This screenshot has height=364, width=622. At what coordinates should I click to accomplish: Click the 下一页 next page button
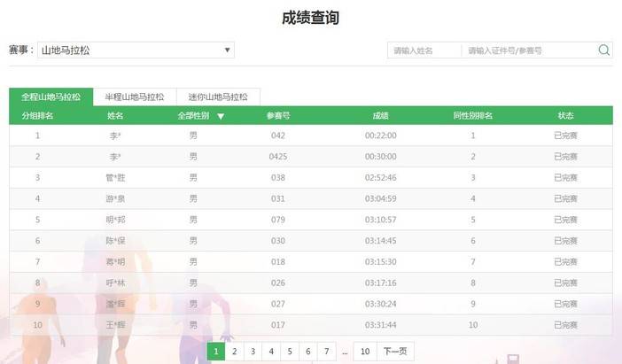click(395, 352)
